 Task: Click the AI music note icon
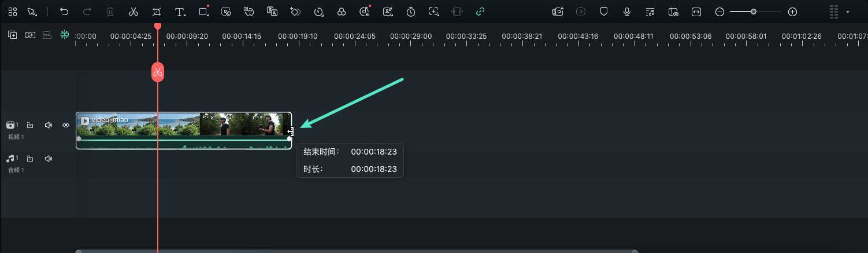365,11
